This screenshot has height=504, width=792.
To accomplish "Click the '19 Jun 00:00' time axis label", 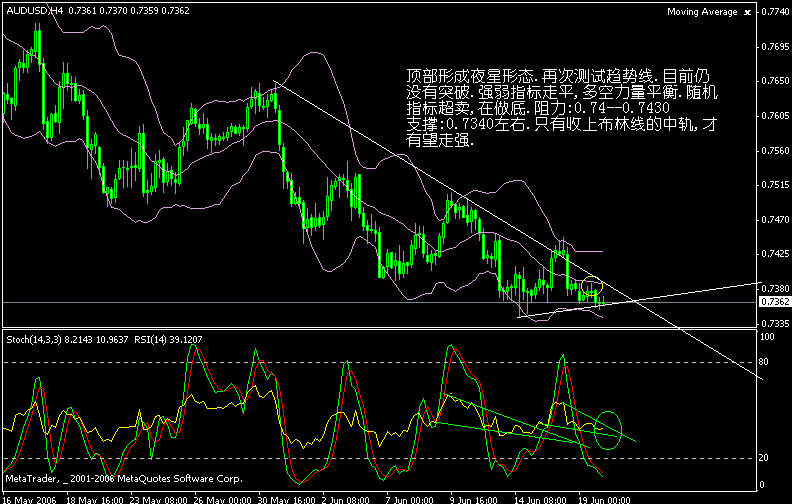I will click(x=604, y=500).
